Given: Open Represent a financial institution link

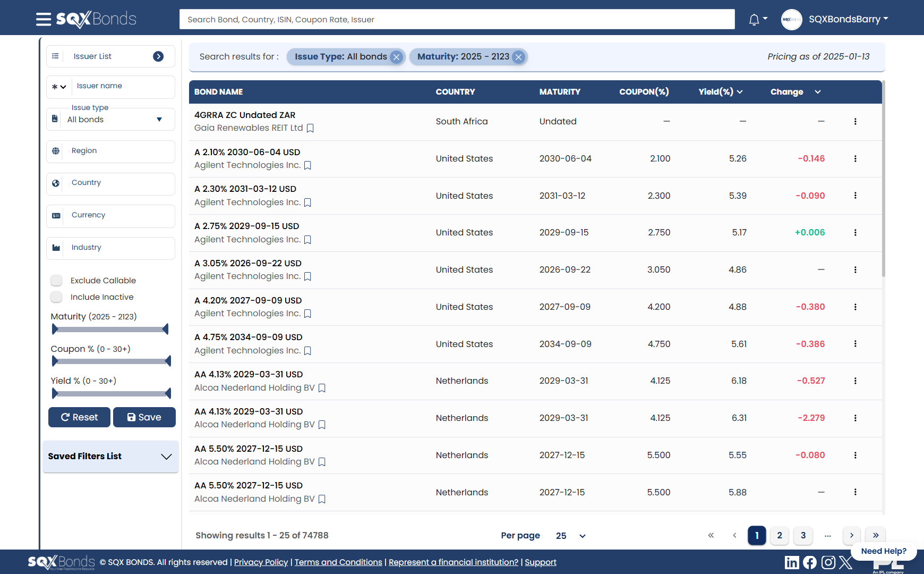Looking at the screenshot, I should coord(454,562).
